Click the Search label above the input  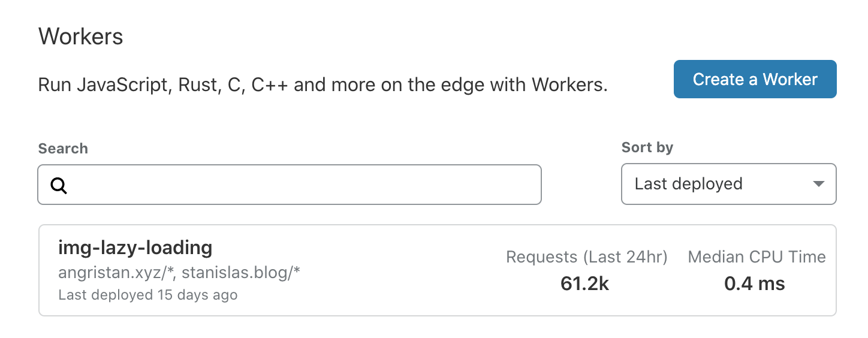click(63, 149)
